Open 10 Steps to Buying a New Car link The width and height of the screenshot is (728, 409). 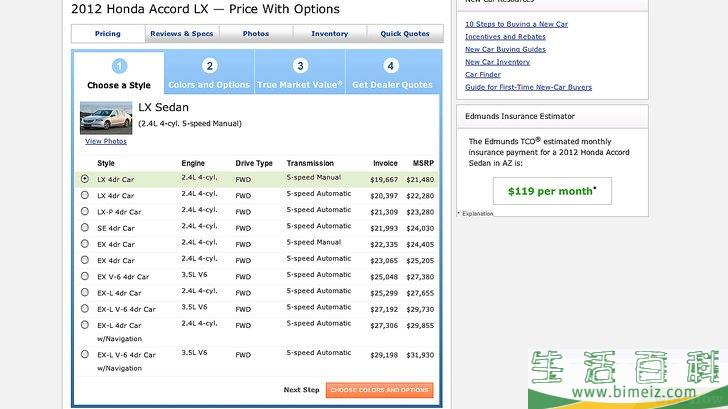[516, 24]
